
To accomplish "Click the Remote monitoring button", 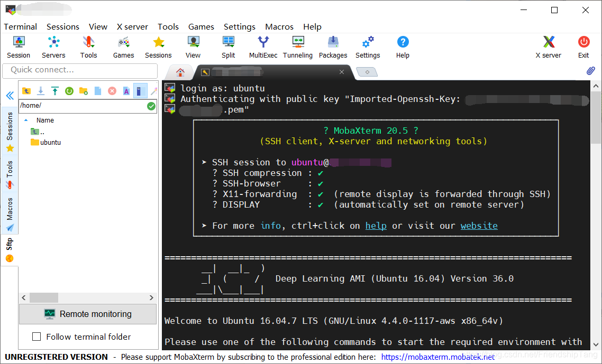I will [x=88, y=314].
